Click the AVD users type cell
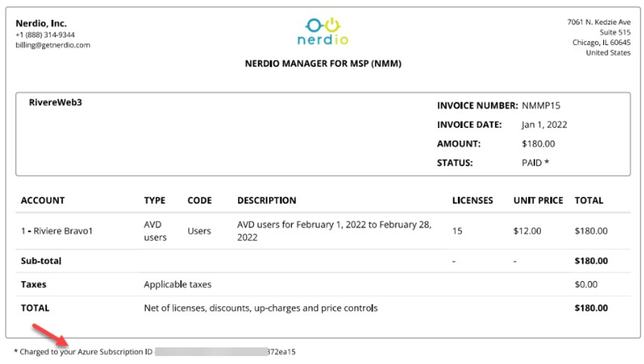The width and height of the screenshot is (644, 364). pos(155,231)
